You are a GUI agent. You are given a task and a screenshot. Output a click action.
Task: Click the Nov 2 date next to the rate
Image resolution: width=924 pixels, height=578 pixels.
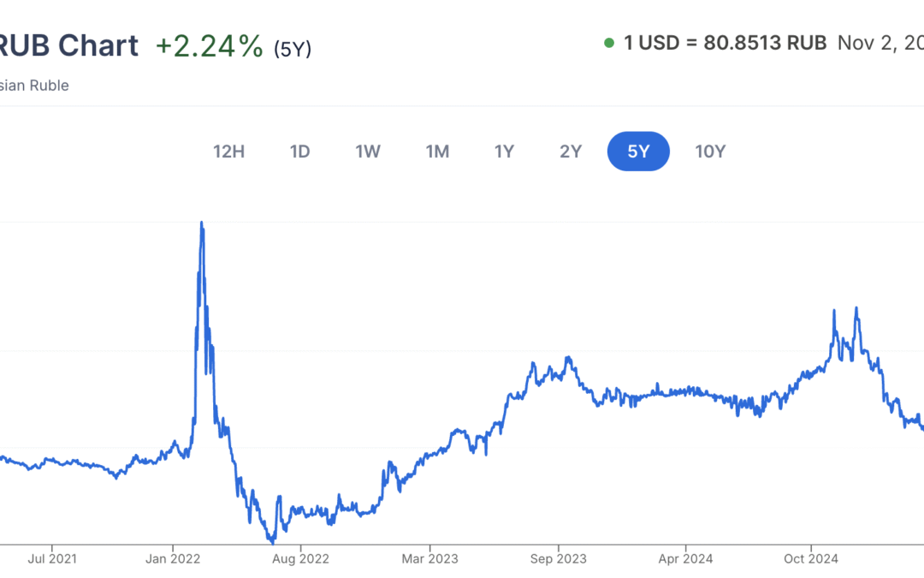[x=880, y=43]
